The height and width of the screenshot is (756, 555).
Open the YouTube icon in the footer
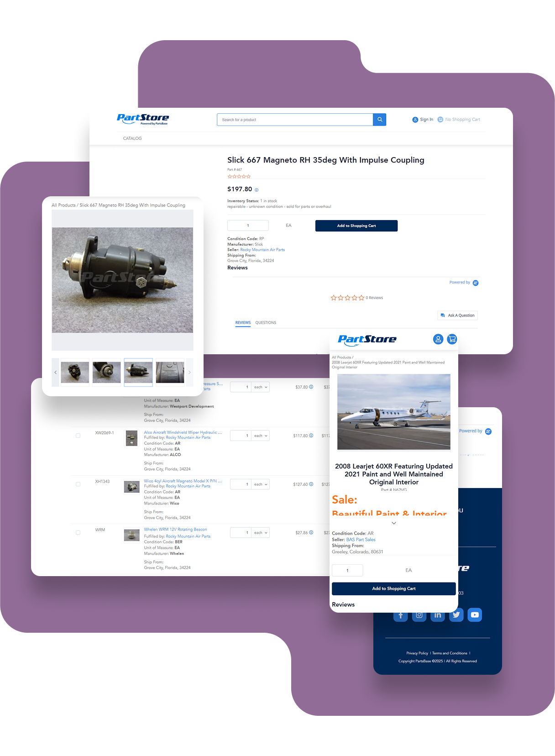[475, 615]
